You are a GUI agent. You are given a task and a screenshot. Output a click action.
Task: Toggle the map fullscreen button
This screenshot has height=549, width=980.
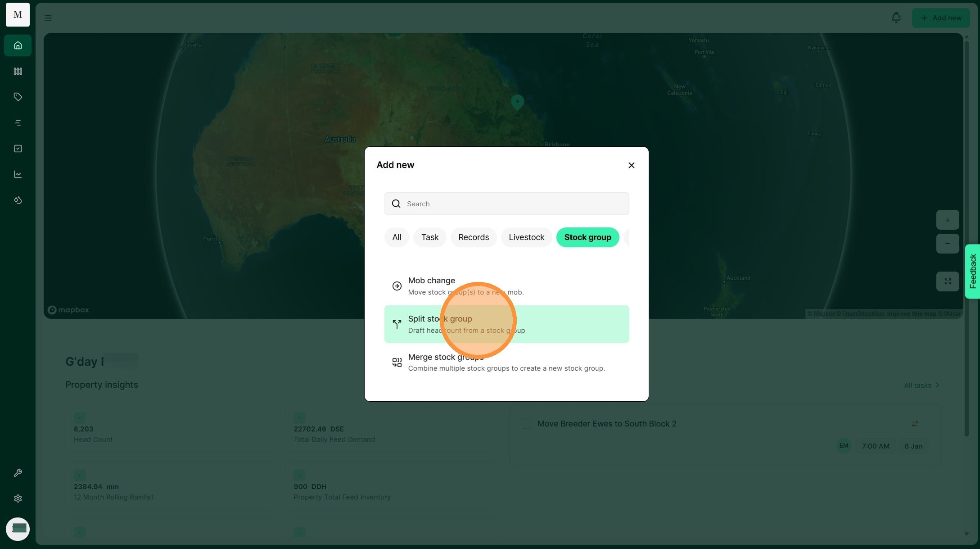pos(947,281)
